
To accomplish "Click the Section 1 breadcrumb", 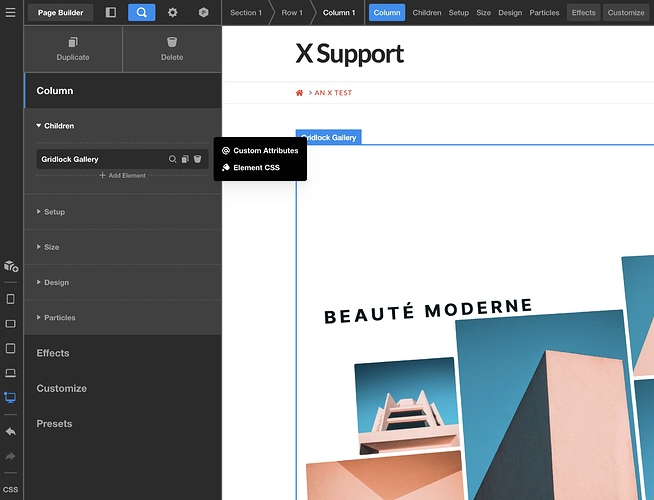I will pos(245,13).
